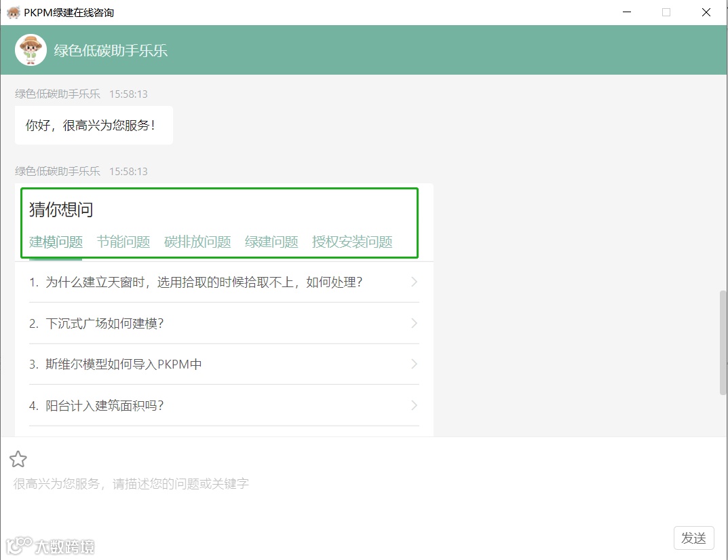Click the 发送 send button
Screen dimensions: 728x560
pyautogui.click(x=693, y=538)
